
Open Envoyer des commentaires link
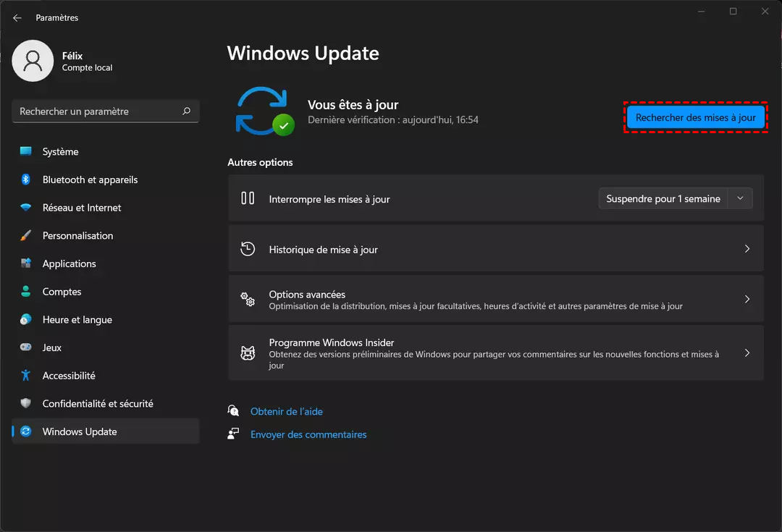[x=308, y=434]
